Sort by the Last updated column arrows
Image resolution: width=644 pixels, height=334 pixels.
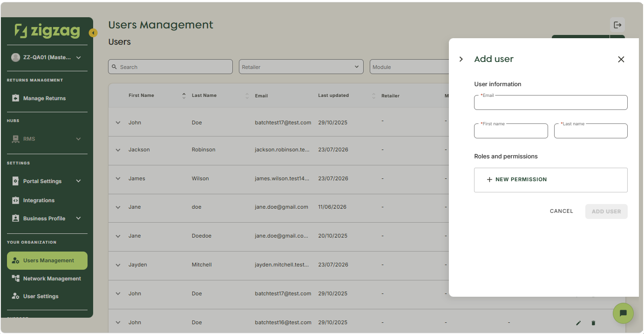373,95
